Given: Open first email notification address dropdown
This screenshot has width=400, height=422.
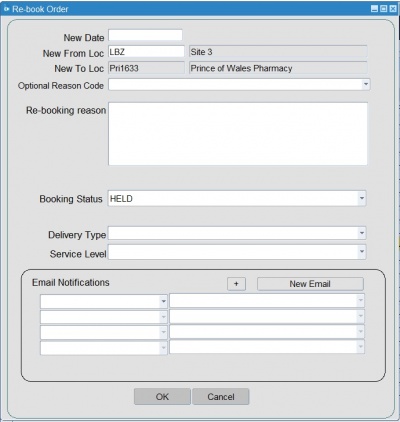Looking at the screenshot, I should [x=360, y=301].
